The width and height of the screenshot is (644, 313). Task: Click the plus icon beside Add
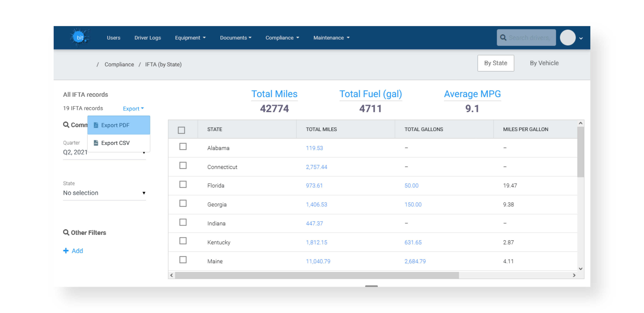pos(66,250)
